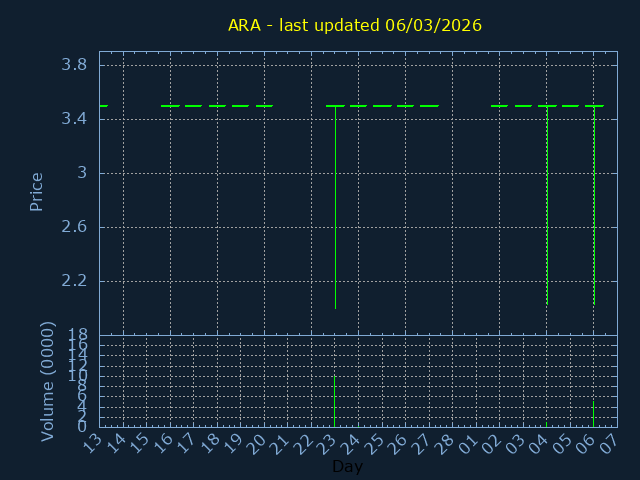Screen dimensions: 640x480
Task: Click the day 20 x-axis tick label
Action: [257, 443]
